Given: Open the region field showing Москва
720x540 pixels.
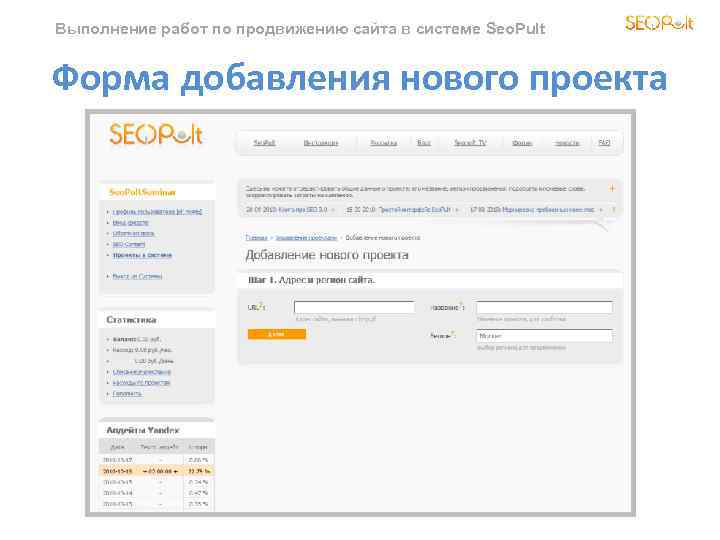Looking at the screenshot, I should point(544,336).
